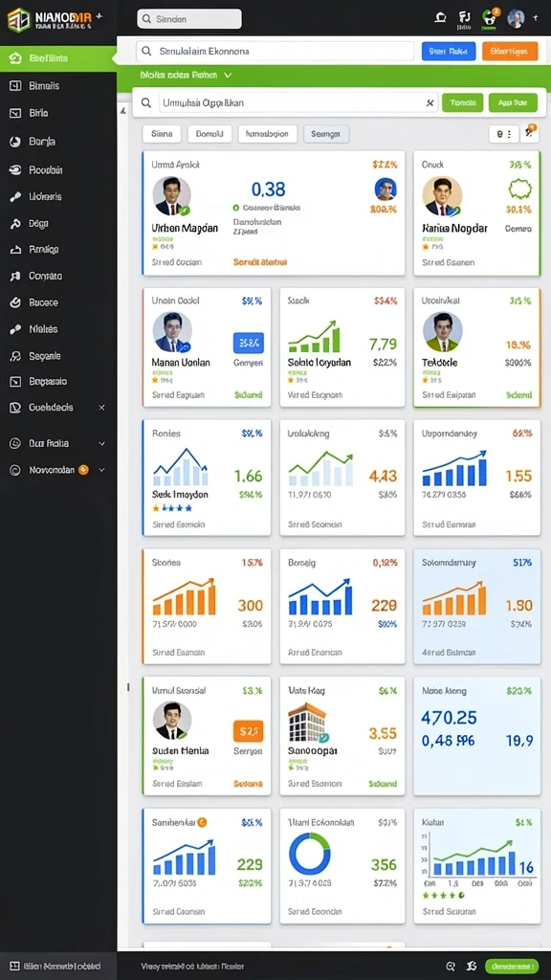Open the Bimails sidebar icon
Screen dimensions: 551x980
(x=15, y=86)
